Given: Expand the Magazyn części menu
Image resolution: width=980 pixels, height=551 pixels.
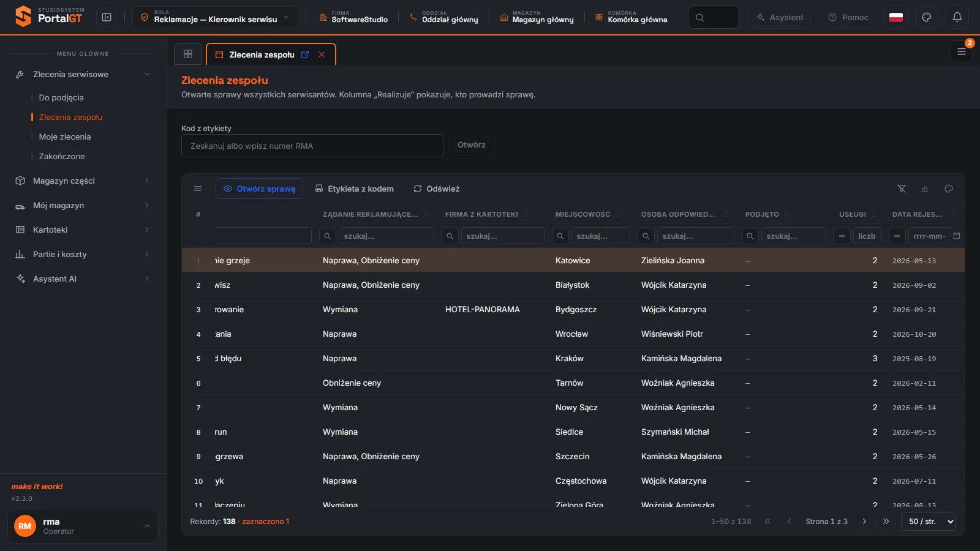Looking at the screenshot, I should pos(83,181).
